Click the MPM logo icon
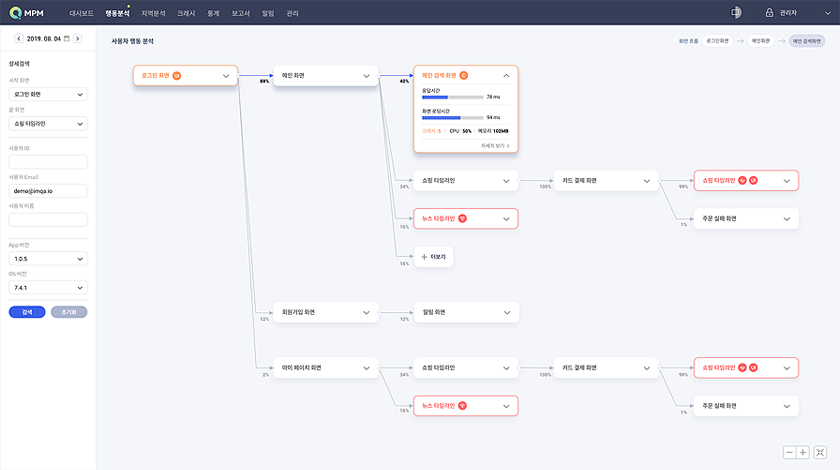 pyautogui.click(x=15, y=13)
